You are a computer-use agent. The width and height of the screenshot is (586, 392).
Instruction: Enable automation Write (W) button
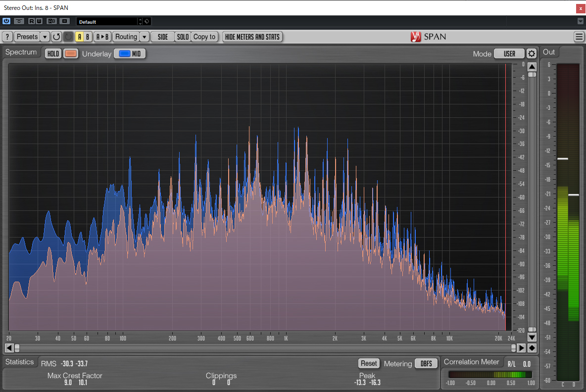point(39,21)
